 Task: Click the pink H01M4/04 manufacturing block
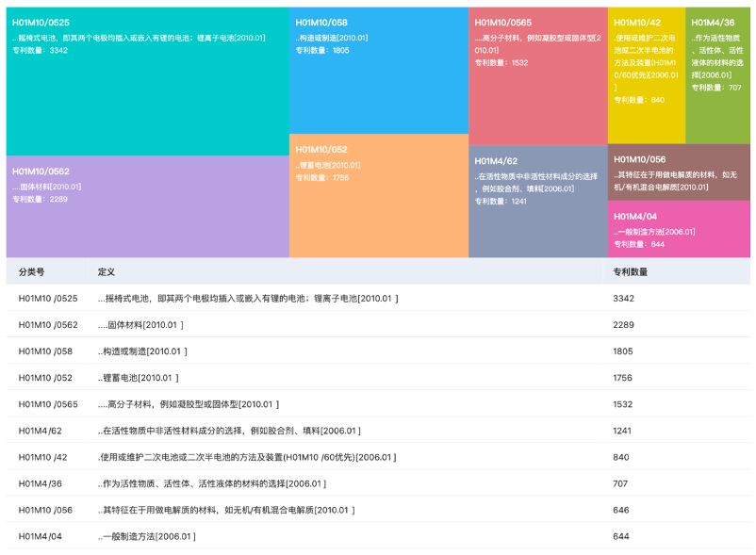coord(679,229)
